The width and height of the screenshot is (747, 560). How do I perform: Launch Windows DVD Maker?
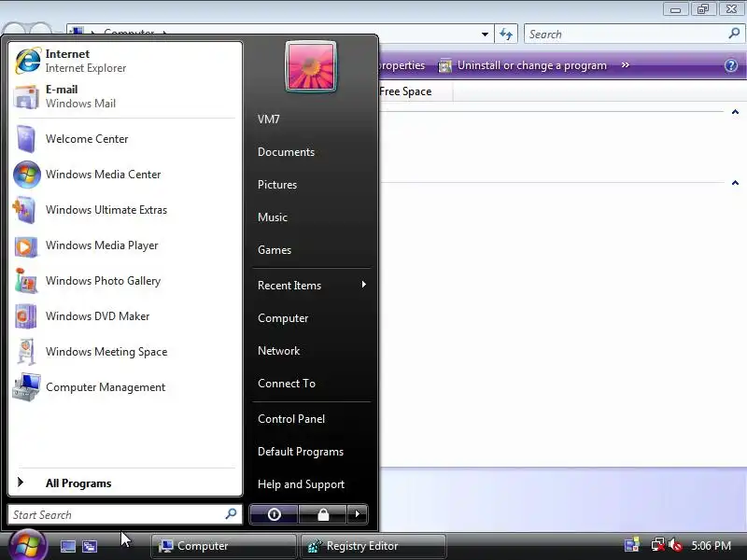coord(125,316)
